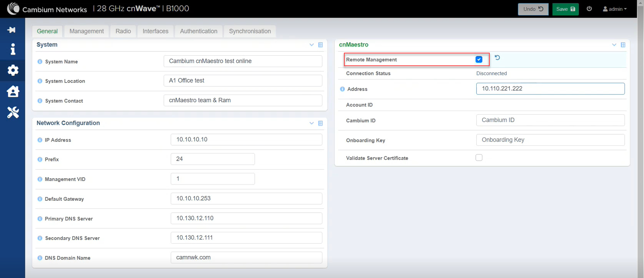Uncheck the Remote Management checkbox
This screenshot has height=278, width=644.
pyautogui.click(x=479, y=59)
